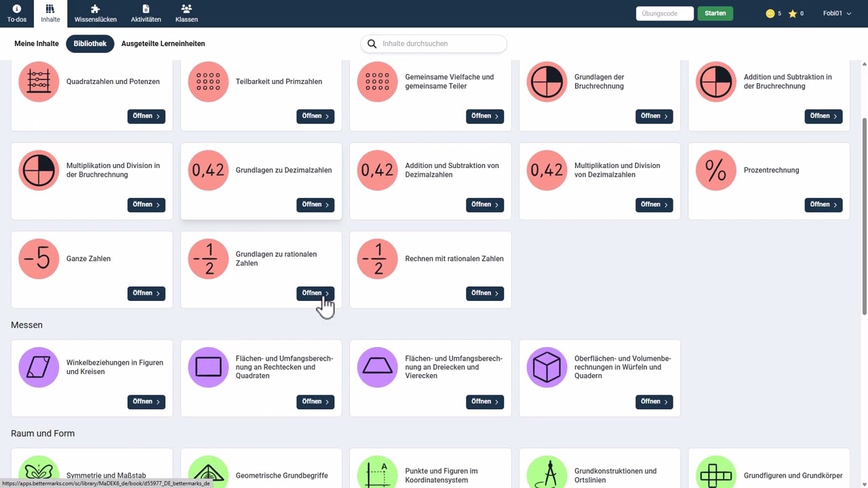The image size is (868, 488).
Task: Switch to Meine Inhalte
Action: coord(37,44)
